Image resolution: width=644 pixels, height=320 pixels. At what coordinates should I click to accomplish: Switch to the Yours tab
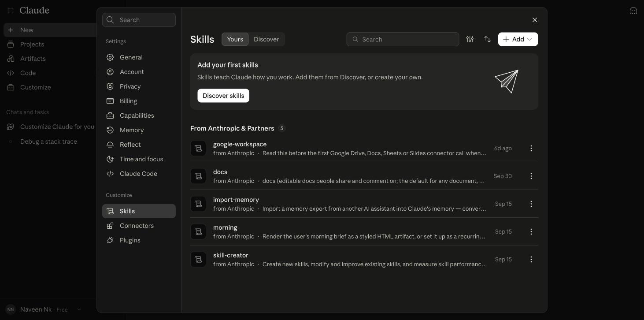pyautogui.click(x=235, y=39)
